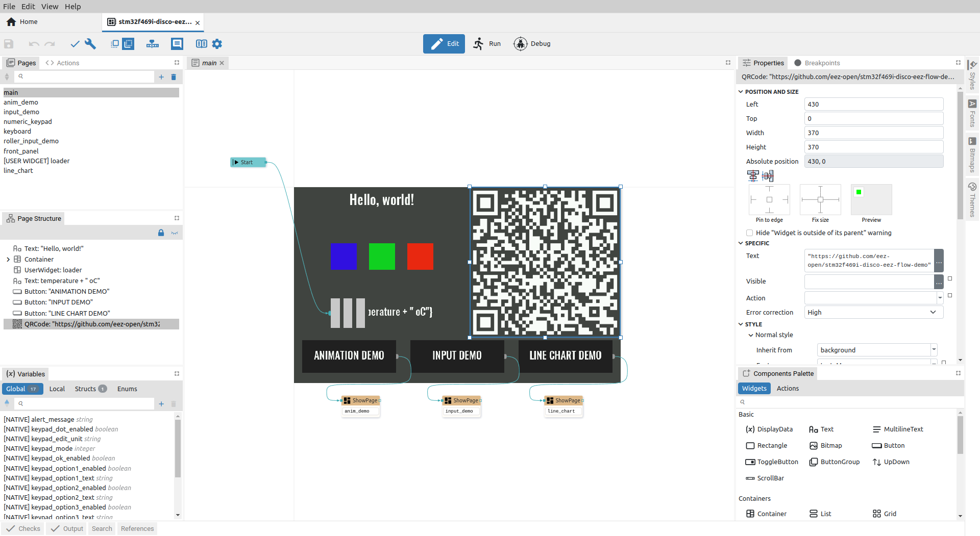Select the green rectangle on canvas
980x536 pixels.
(x=382, y=257)
